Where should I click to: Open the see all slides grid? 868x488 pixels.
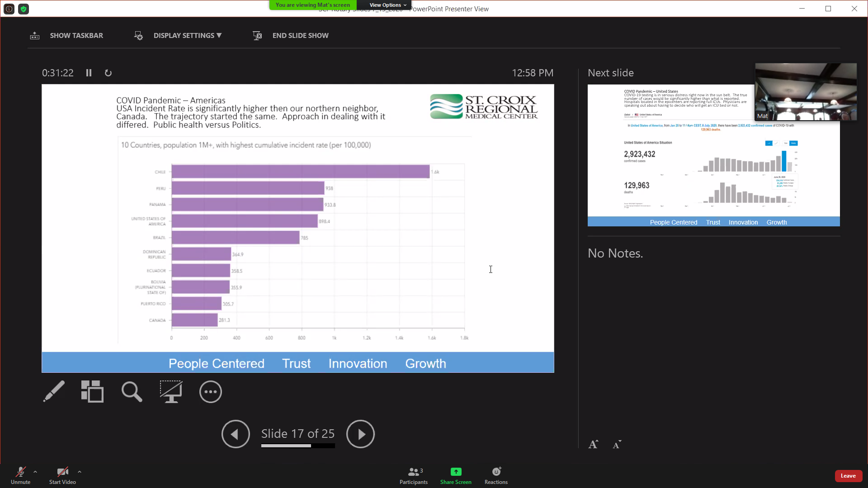pyautogui.click(x=92, y=391)
